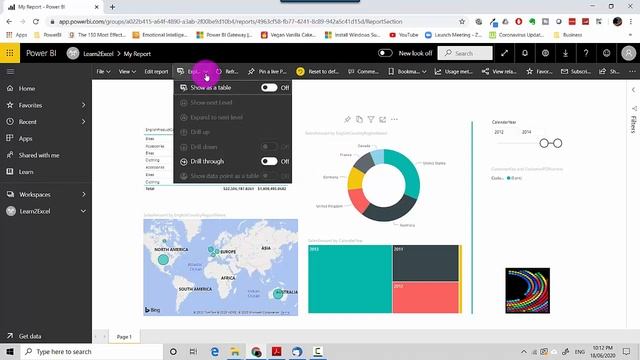The width and height of the screenshot is (640, 360).
Task: Toggle the Drill through switch
Action: 269,161
